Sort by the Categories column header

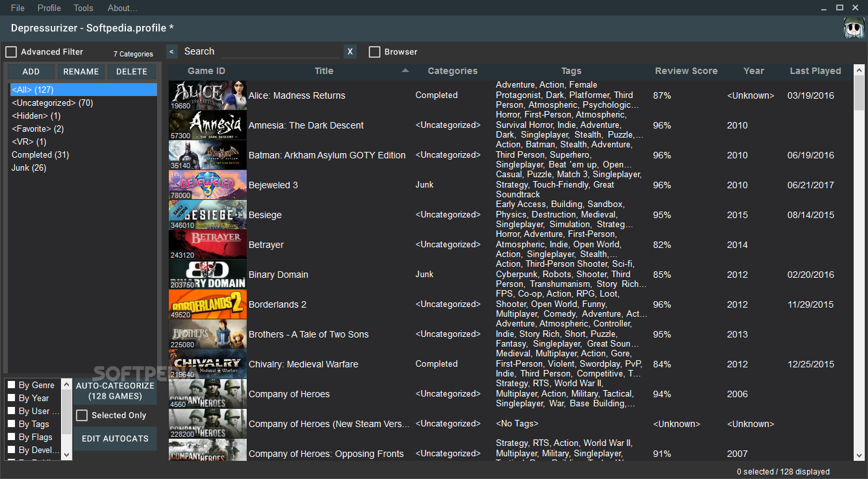click(453, 71)
